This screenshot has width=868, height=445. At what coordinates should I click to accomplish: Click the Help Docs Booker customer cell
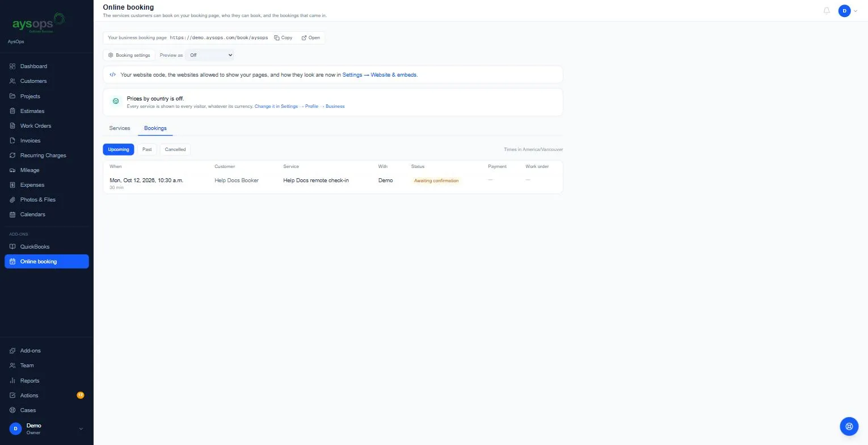point(237,180)
